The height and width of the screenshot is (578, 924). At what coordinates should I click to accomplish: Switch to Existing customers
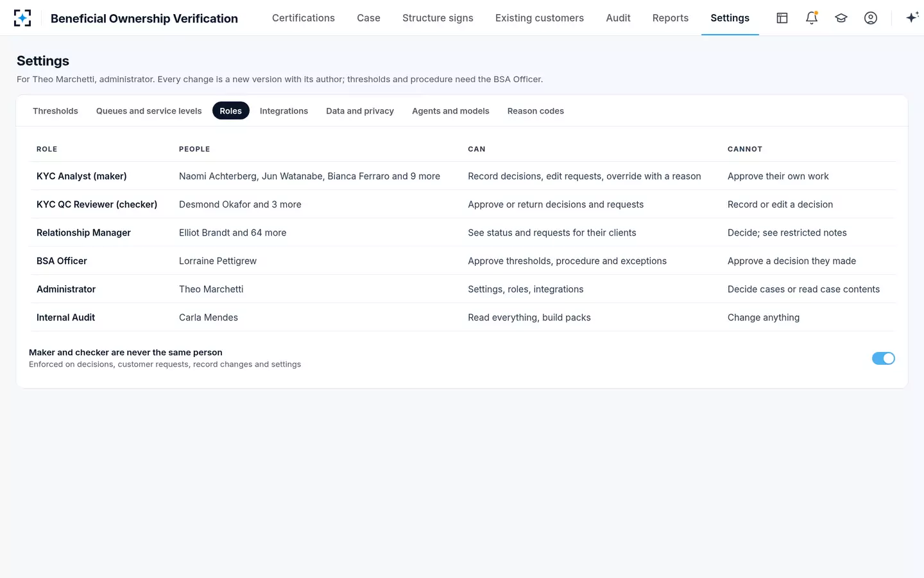pyautogui.click(x=540, y=18)
